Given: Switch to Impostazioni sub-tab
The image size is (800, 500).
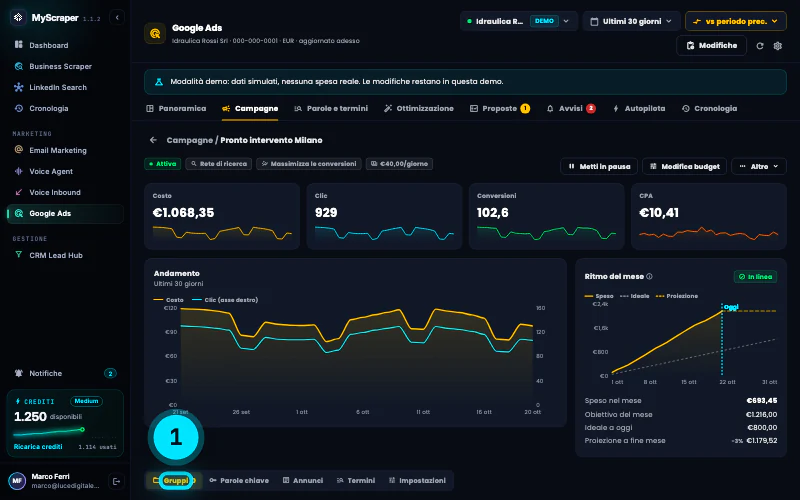Looking at the screenshot, I should coord(417,481).
